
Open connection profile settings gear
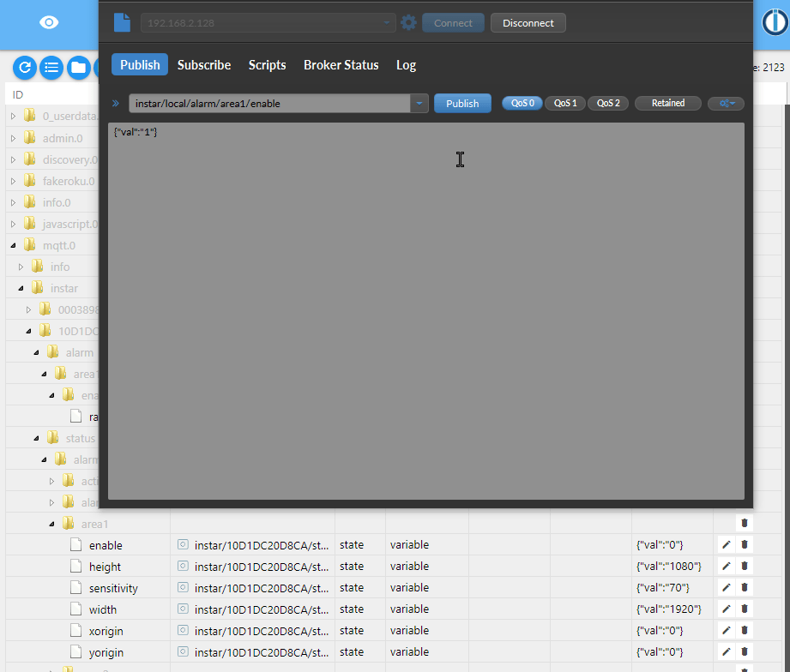(409, 23)
